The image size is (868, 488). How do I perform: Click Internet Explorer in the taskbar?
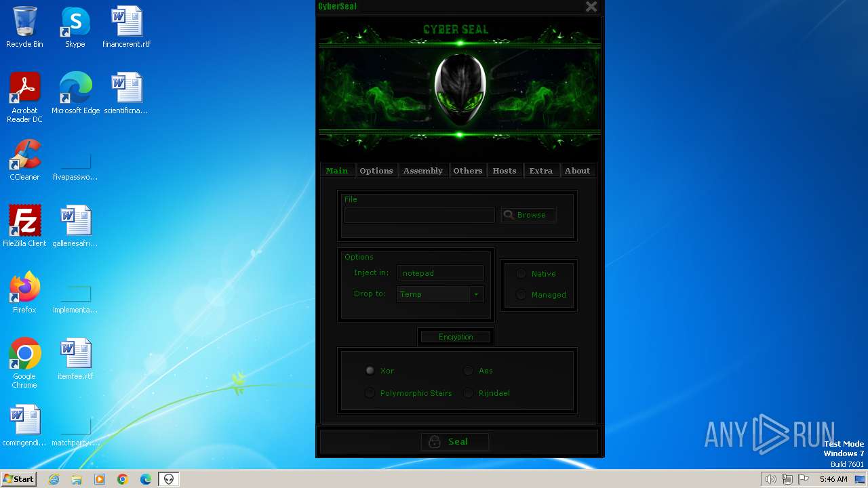point(54,479)
